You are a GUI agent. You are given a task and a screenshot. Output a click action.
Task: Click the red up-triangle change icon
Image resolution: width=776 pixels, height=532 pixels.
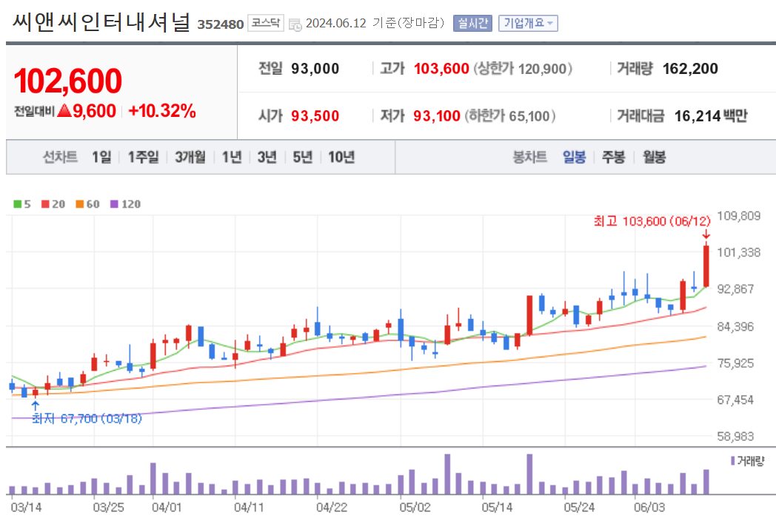65,110
